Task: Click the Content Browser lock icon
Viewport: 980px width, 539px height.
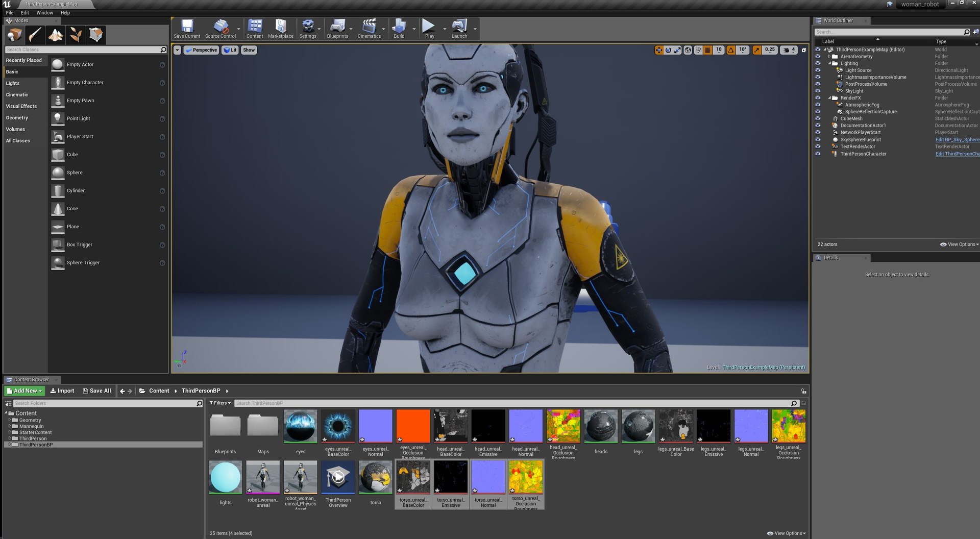Action: point(804,391)
